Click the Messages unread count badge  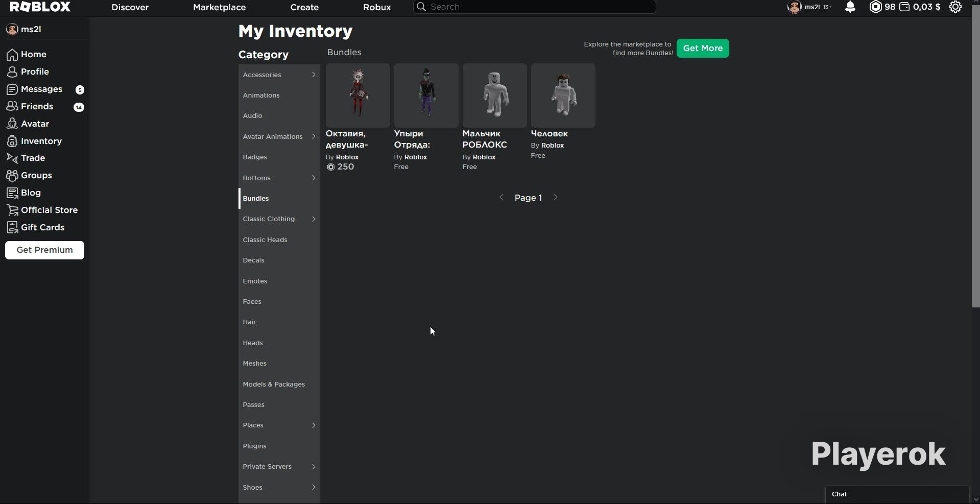tap(80, 90)
